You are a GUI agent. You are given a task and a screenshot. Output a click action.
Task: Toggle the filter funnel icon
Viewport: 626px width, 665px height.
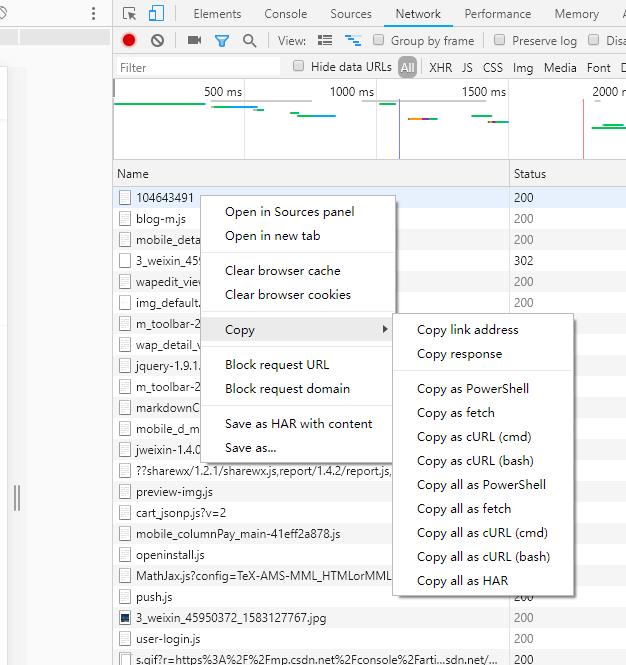point(222,41)
